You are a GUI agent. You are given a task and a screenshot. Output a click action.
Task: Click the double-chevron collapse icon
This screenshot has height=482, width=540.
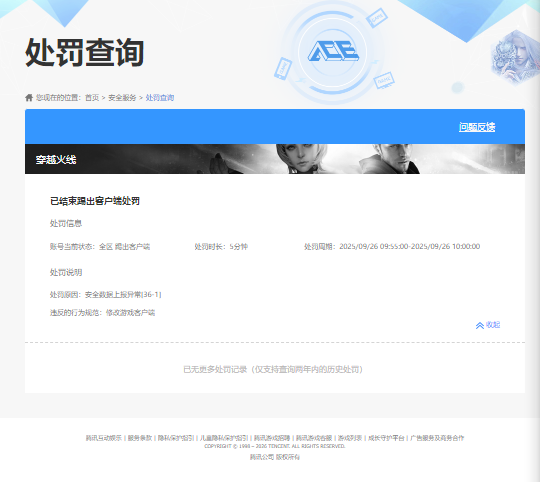pyautogui.click(x=480, y=325)
